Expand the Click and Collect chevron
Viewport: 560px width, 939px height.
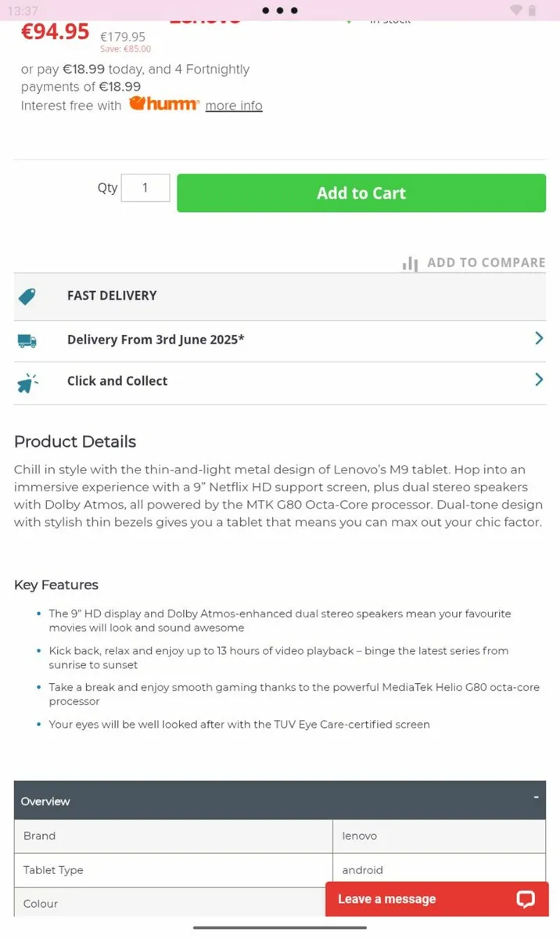pyautogui.click(x=539, y=380)
